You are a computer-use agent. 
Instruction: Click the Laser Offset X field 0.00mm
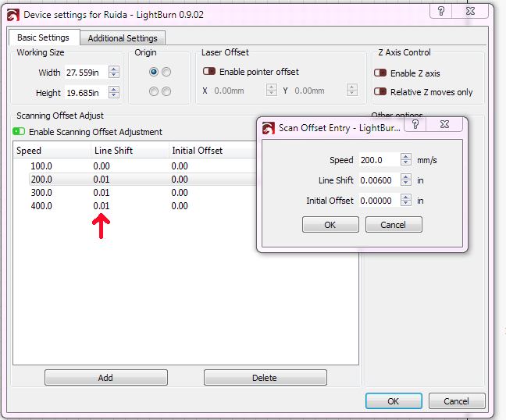pyautogui.click(x=239, y=91)
